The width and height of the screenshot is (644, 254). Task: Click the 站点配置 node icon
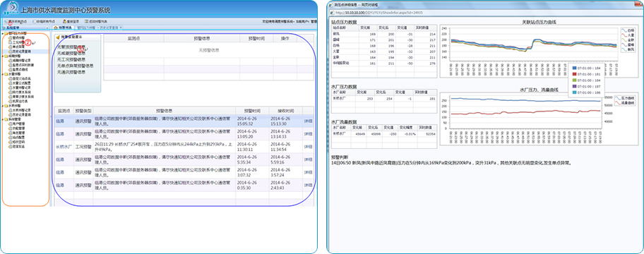point(11,138)
